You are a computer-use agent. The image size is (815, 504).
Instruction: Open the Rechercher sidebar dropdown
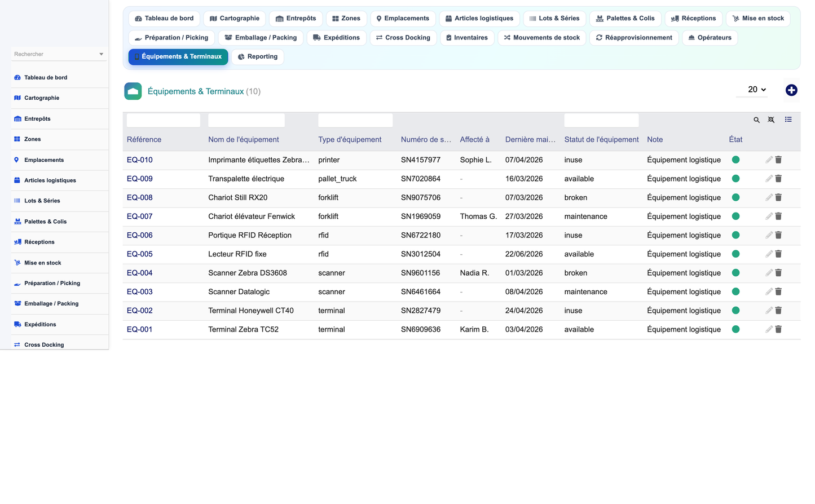click(x=58, y=54)
